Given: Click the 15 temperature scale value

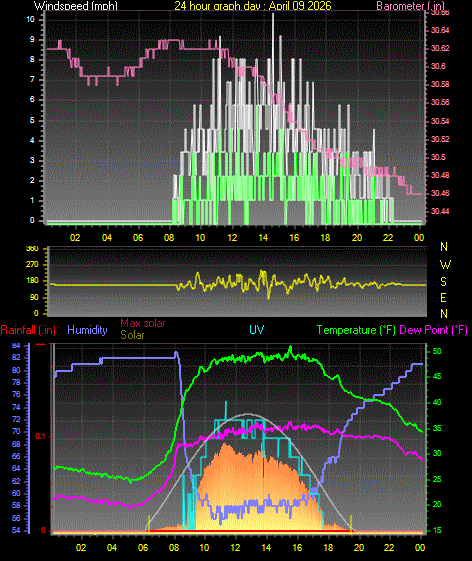Looking at the screenshot, I should (437, 530).
